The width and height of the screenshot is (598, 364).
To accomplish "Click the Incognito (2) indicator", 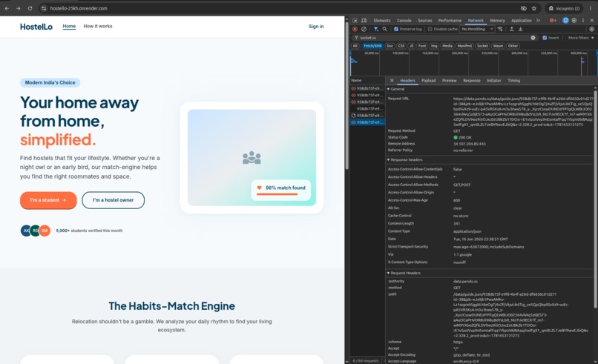I will click(565, 8).
